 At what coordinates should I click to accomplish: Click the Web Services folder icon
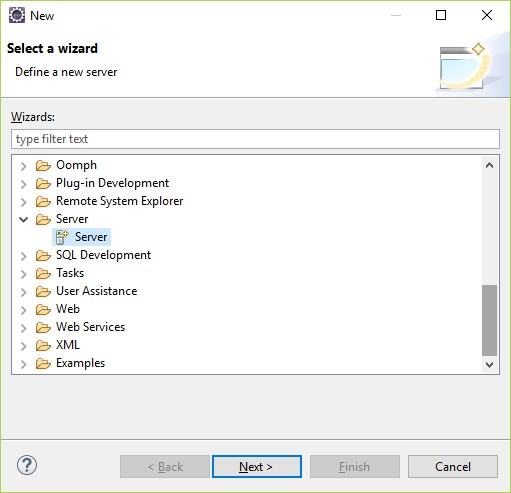(x=43, y=327)
